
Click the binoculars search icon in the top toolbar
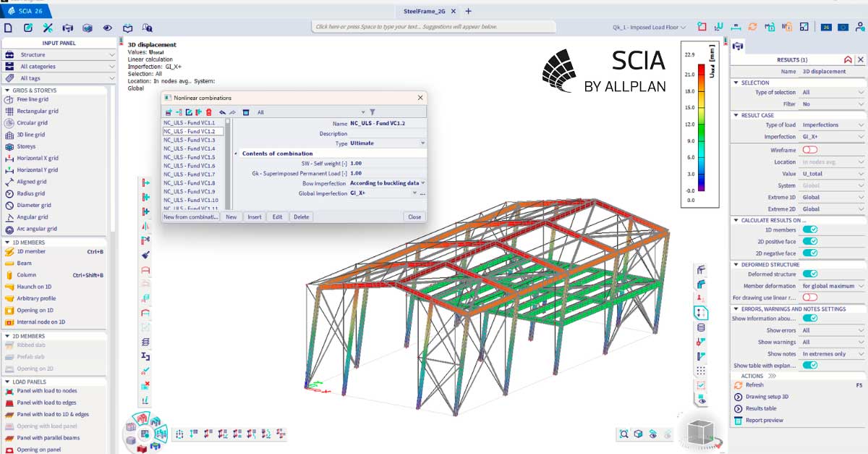(148, 28)
